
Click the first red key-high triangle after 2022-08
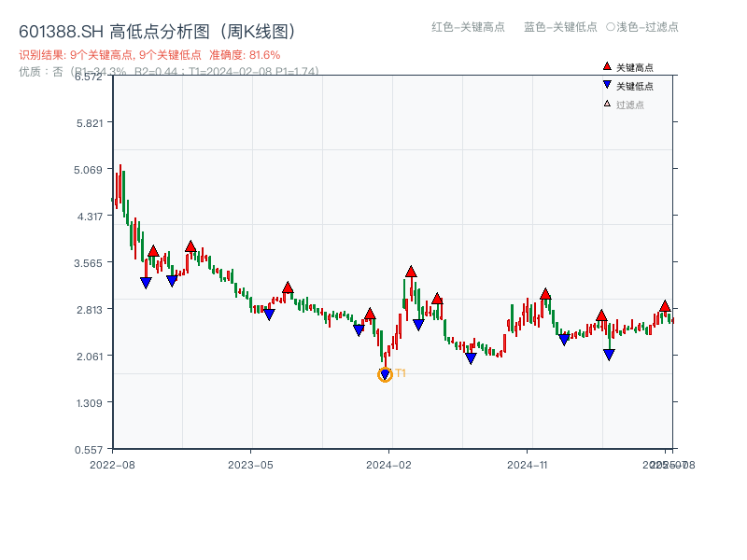(x=154, y=249)
